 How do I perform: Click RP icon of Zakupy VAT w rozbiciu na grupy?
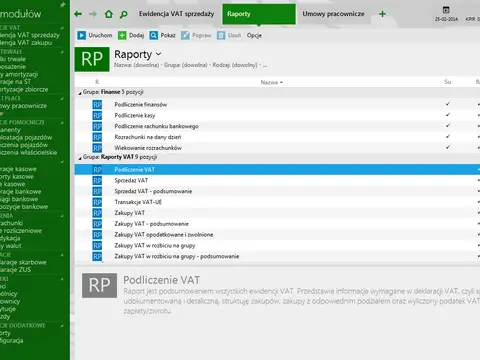coord(97,246)
